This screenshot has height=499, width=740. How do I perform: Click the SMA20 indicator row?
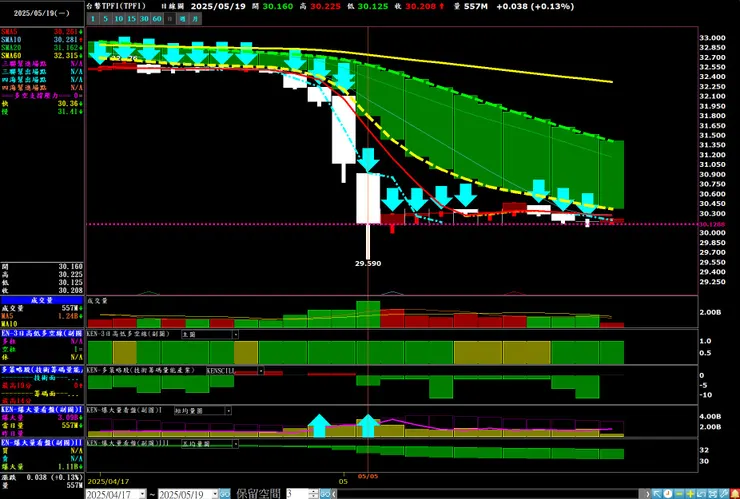click(x=42, y=48)
